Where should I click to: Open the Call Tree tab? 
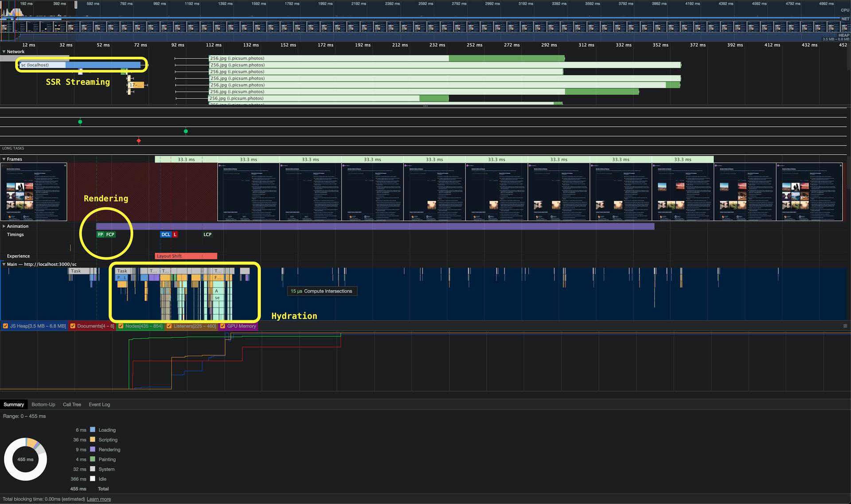pos(72,404)
